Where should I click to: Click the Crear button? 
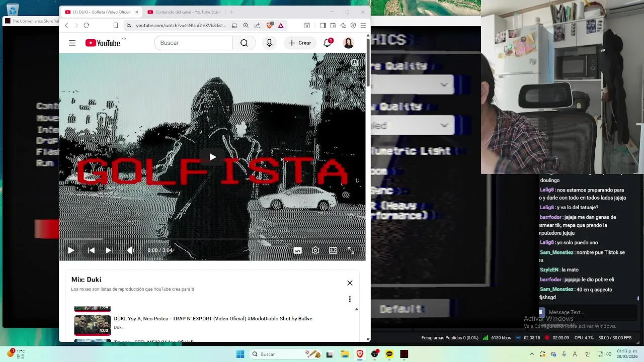299,43
